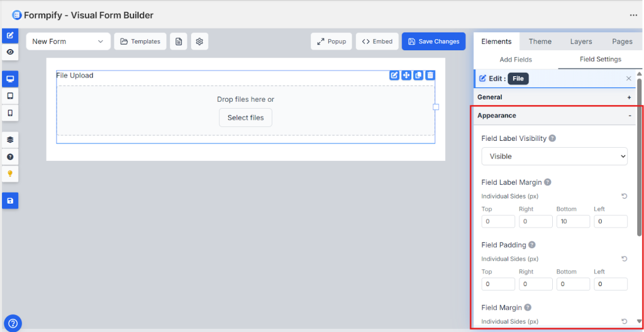
Task: Expand the General section
Action: 629,97
